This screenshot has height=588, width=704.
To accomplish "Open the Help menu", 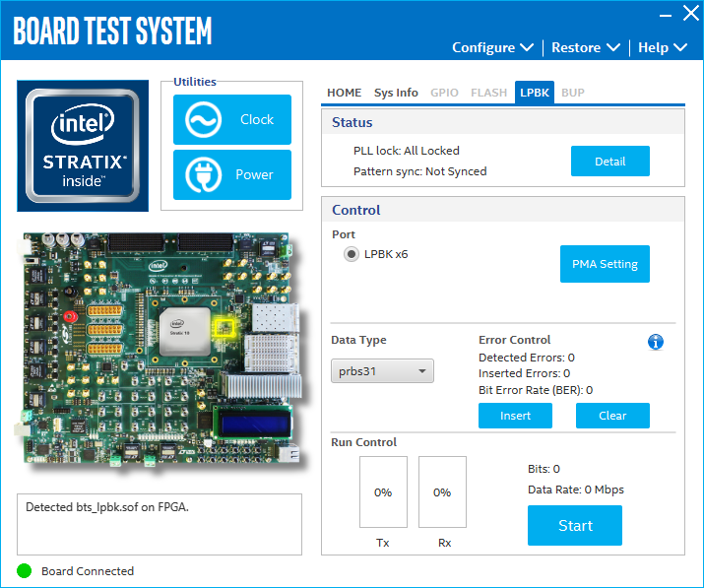I will [666, 47].
